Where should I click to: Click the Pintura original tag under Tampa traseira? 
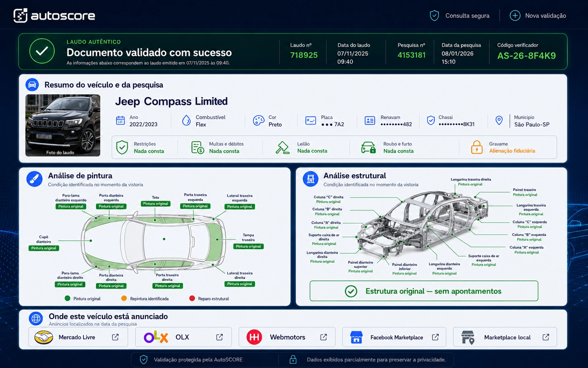[x=248, y=246]
